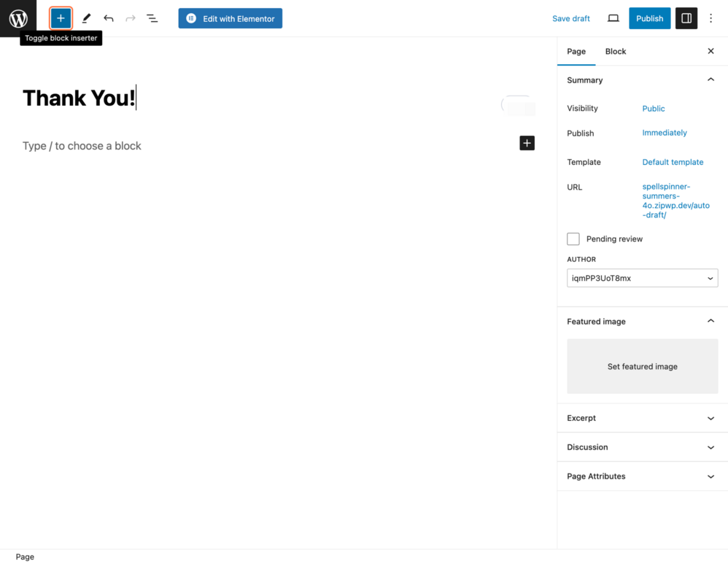728x564 pixels.
Task: Switch to the Page tab
Action: pyautogui.click(x=576, y=51)
